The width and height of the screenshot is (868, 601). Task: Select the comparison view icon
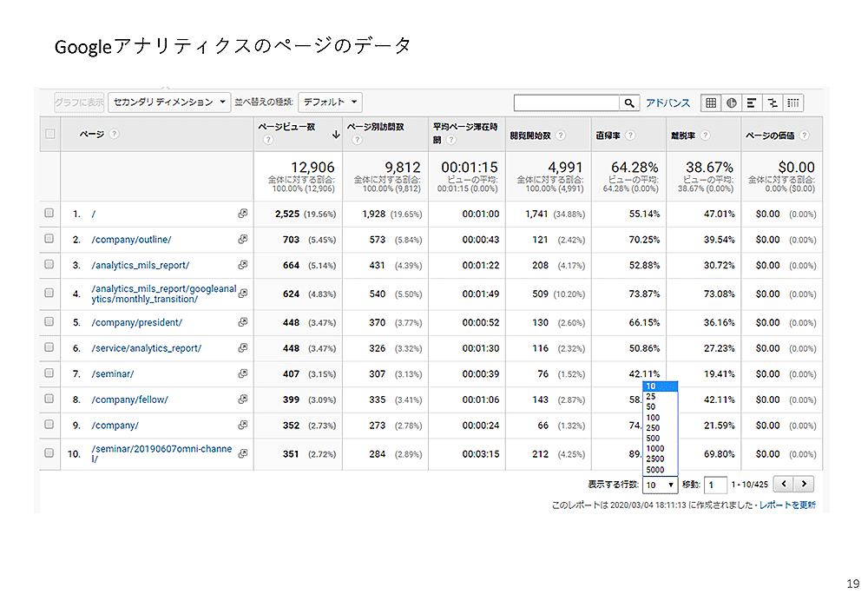coord(773,102)
